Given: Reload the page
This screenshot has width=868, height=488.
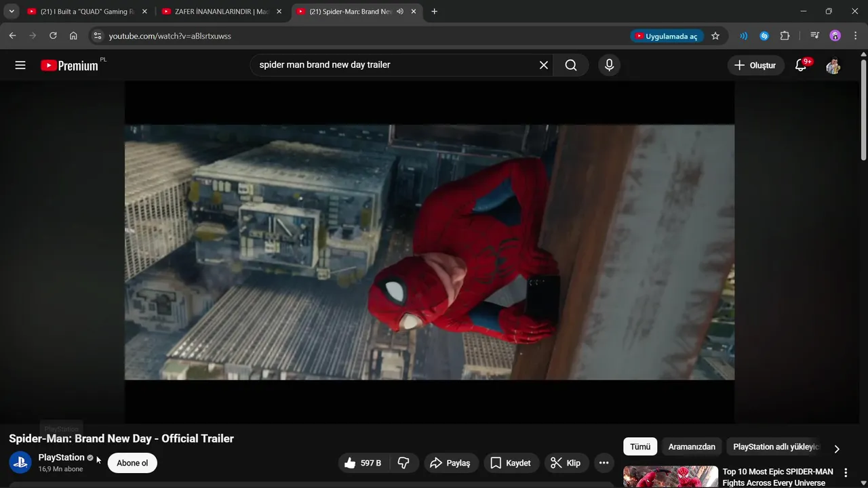Looking at the screenshot, I should pyautogui.click(x=53, y=36).
